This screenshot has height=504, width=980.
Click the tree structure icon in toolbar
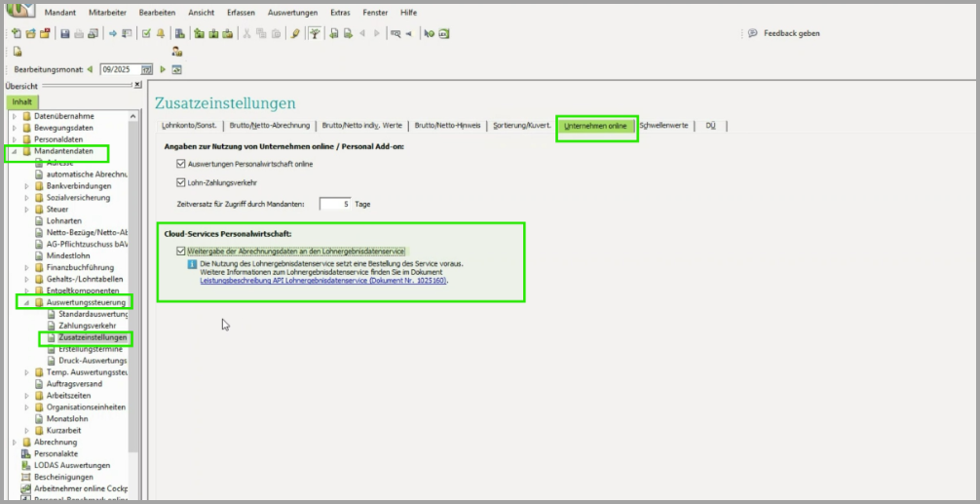click(315, 33)
